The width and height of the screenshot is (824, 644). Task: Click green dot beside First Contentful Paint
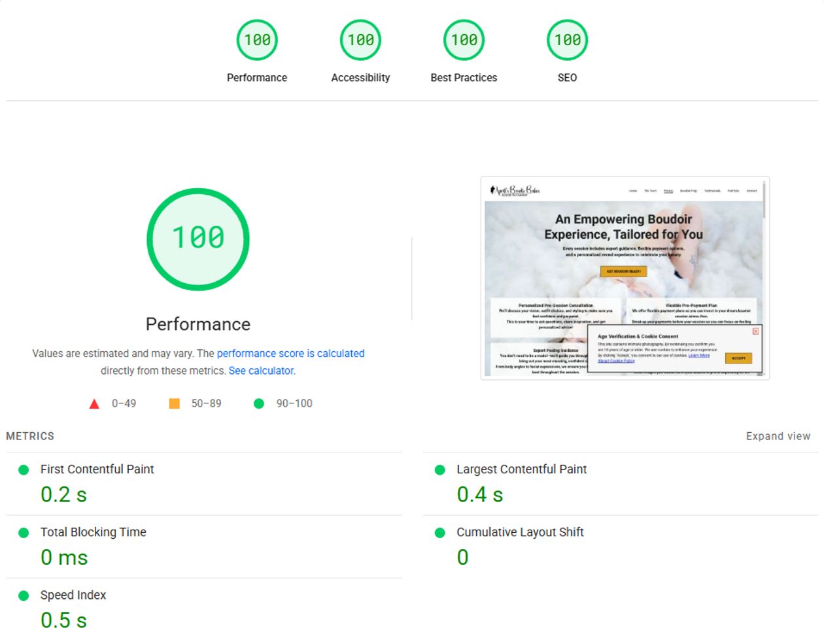(24, 469)
